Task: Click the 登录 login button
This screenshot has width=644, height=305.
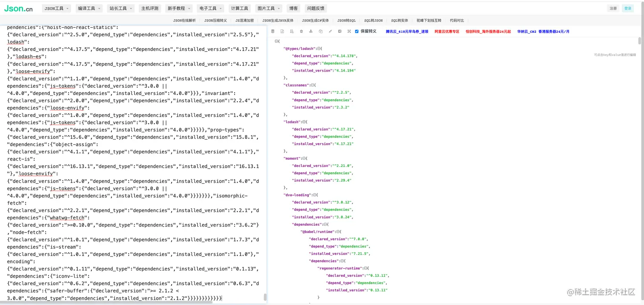Action: coord(627,8)
